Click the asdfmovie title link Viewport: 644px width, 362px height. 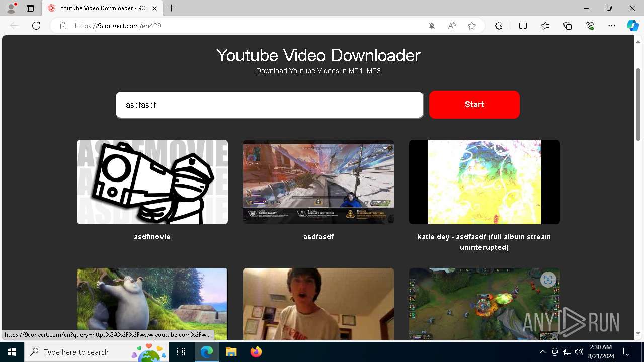(152, 237)
